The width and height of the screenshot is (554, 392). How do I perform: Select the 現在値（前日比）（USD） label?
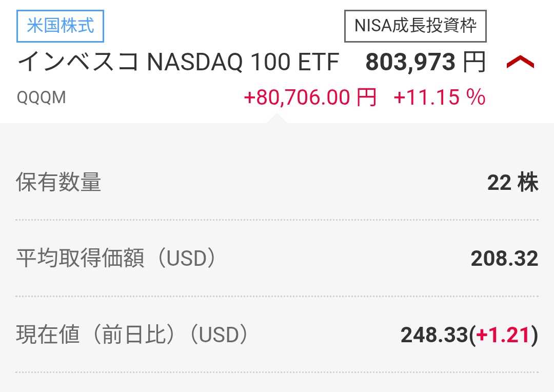134,335
